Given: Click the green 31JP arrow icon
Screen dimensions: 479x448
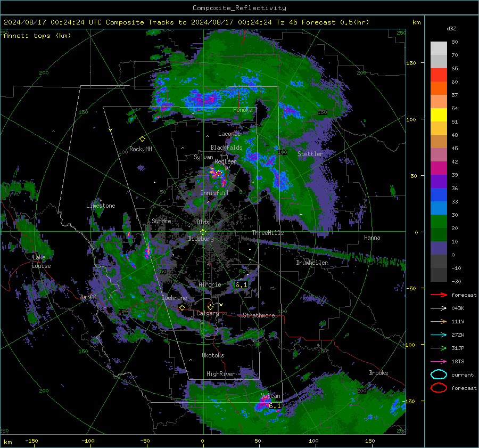Looking at the screenshot, I should point(439,348).
